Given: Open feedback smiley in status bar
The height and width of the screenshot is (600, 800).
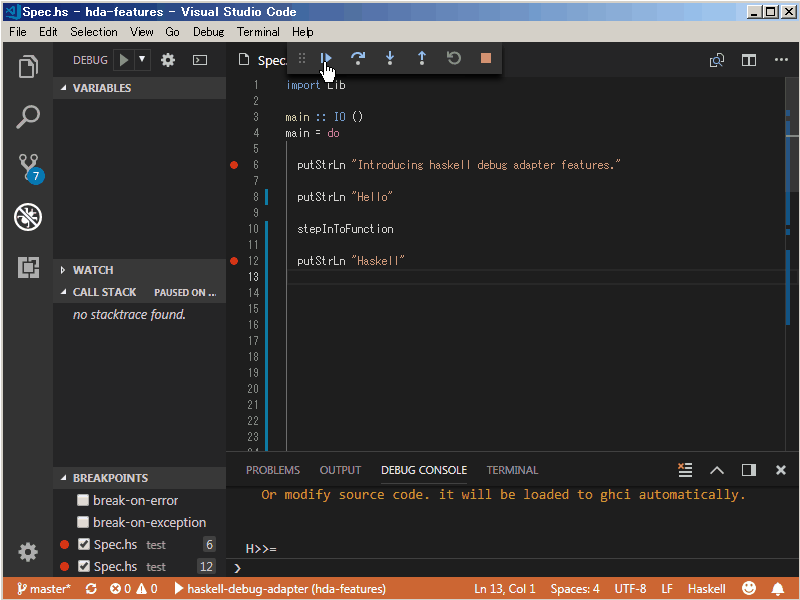Looking at the screenshot, I should (x=749, y=588).
